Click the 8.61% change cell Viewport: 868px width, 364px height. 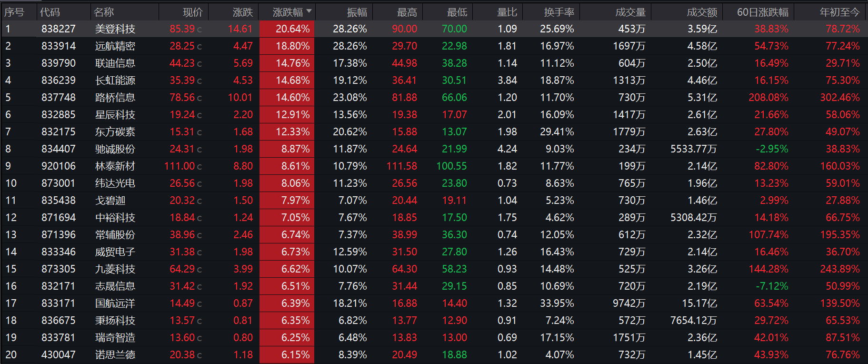(287, 166)
